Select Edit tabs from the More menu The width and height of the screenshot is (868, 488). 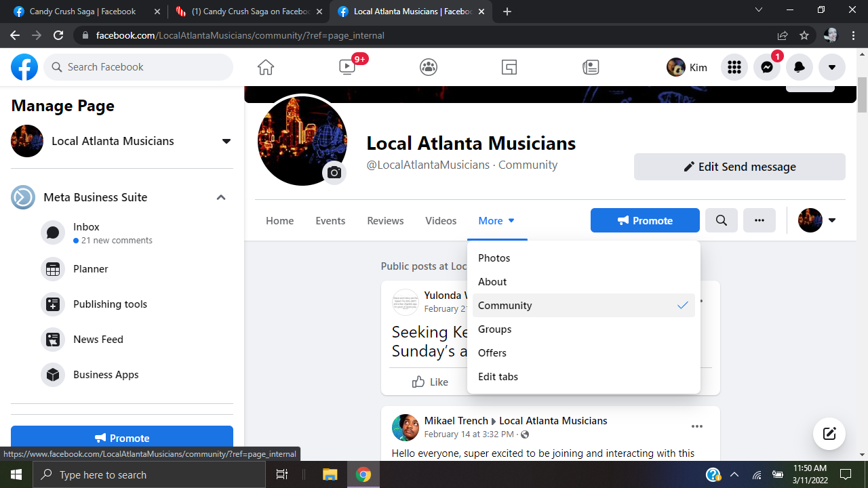584,377
